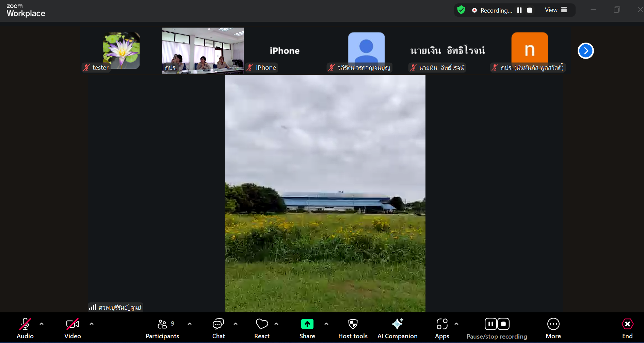The width and height of the screenshot is (644, 343).
Task: Select tester participant thumbnail
Action: [121, 50]
